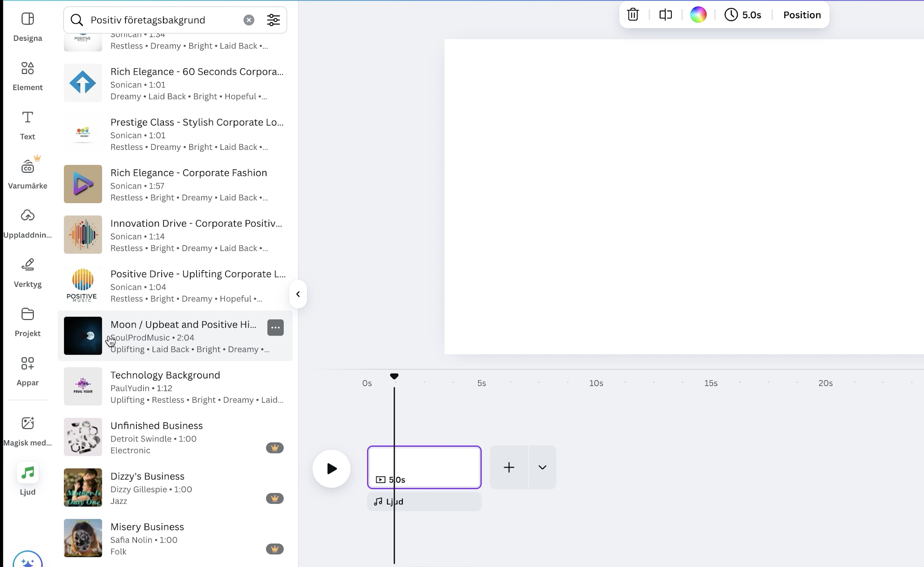Open the 5.0s duration timing control
924x567 pixels.
pos(743,15)
